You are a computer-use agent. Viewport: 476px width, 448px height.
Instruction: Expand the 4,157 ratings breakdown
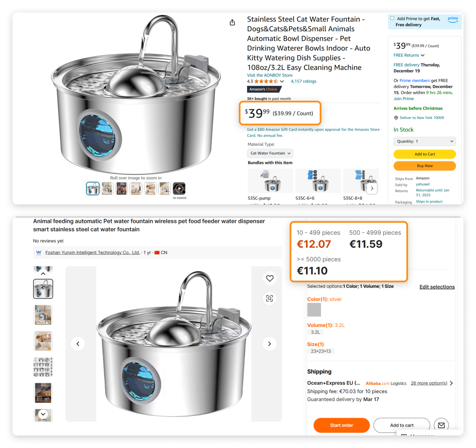click(x=282, y=81)
